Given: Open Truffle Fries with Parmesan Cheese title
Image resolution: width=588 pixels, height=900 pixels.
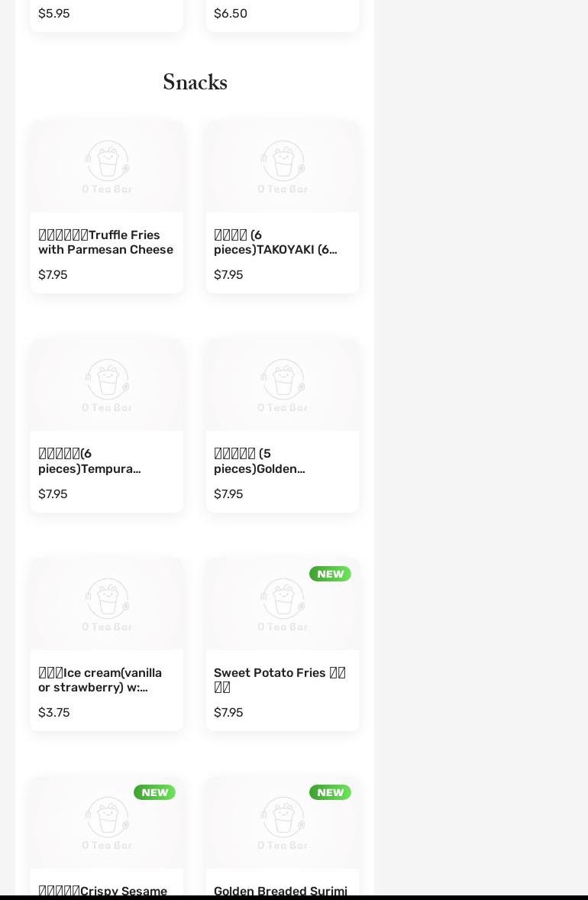Looking at the screenshot, I should (x=106, y=242).
